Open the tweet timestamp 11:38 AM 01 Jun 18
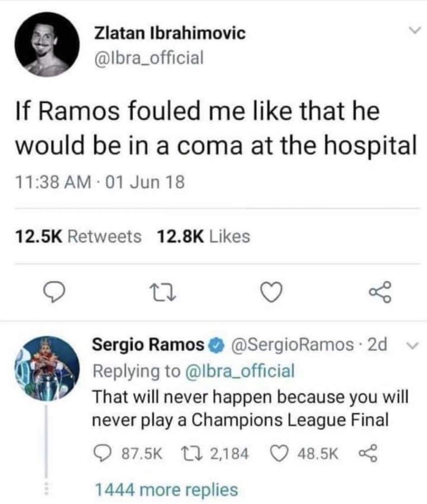The height and width of the screenshot is (504, 427). (100, 182)
